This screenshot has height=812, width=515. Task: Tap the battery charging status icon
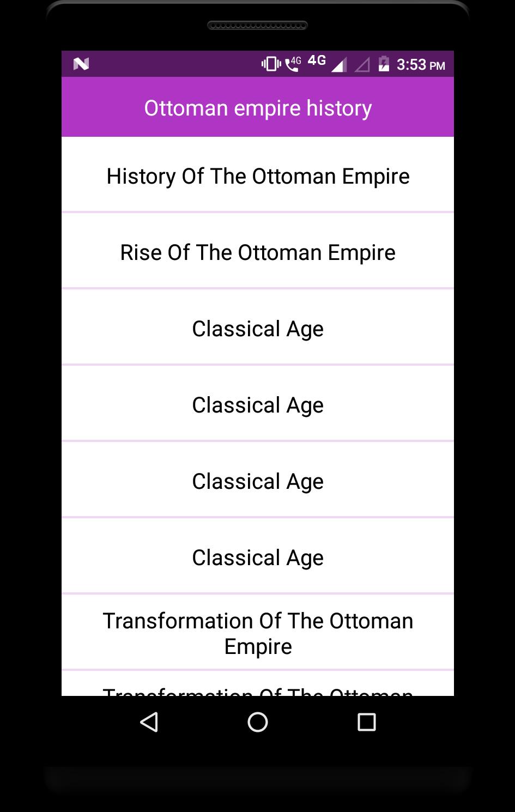(x=384, y=64)
